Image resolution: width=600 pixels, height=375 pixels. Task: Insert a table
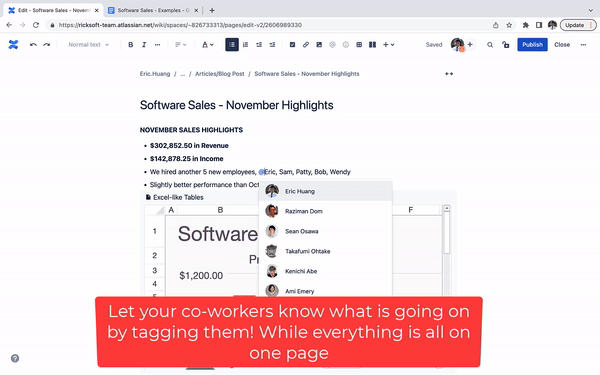click(359, 45)
